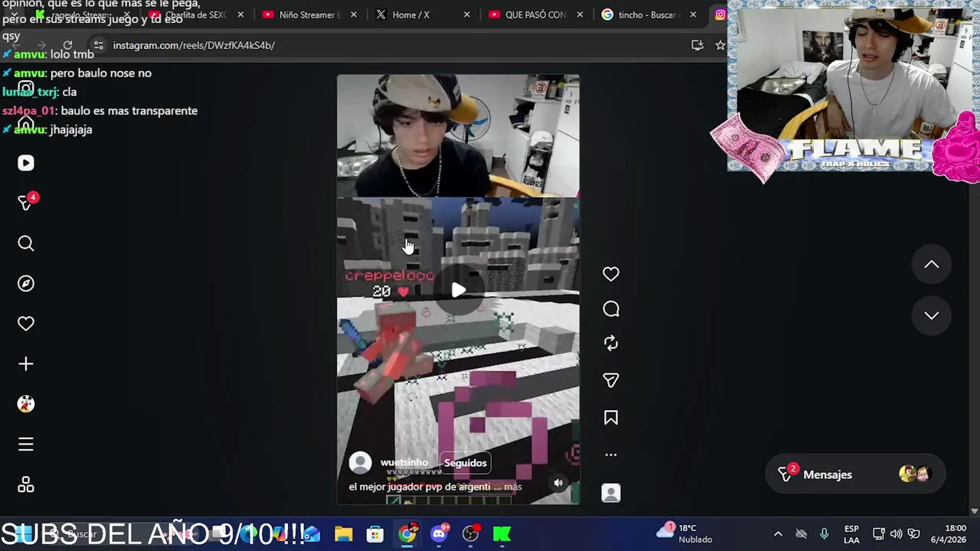
Task: Switch to the 'tincho - Buscar' tab
Action: pos(648,15)
